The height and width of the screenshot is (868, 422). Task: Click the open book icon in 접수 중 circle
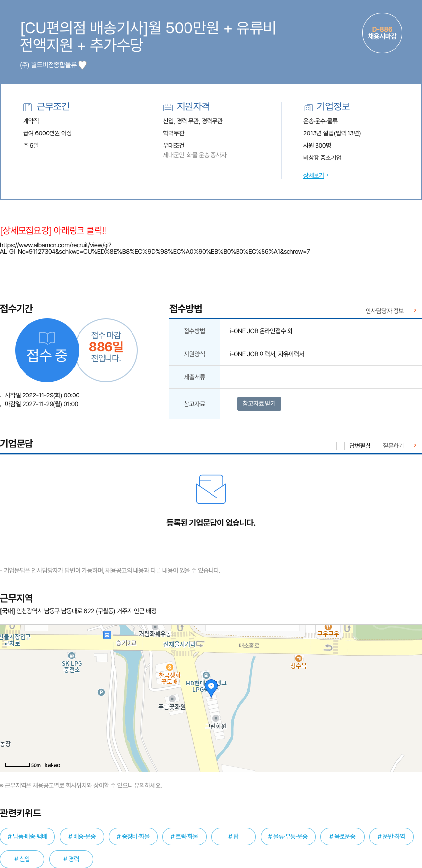tap(47, 338)
